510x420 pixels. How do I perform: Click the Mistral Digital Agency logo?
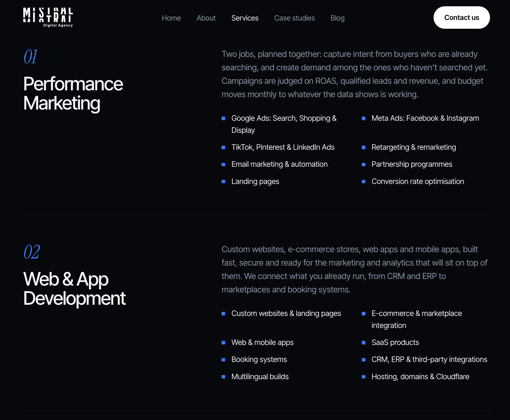click(48, 18)
